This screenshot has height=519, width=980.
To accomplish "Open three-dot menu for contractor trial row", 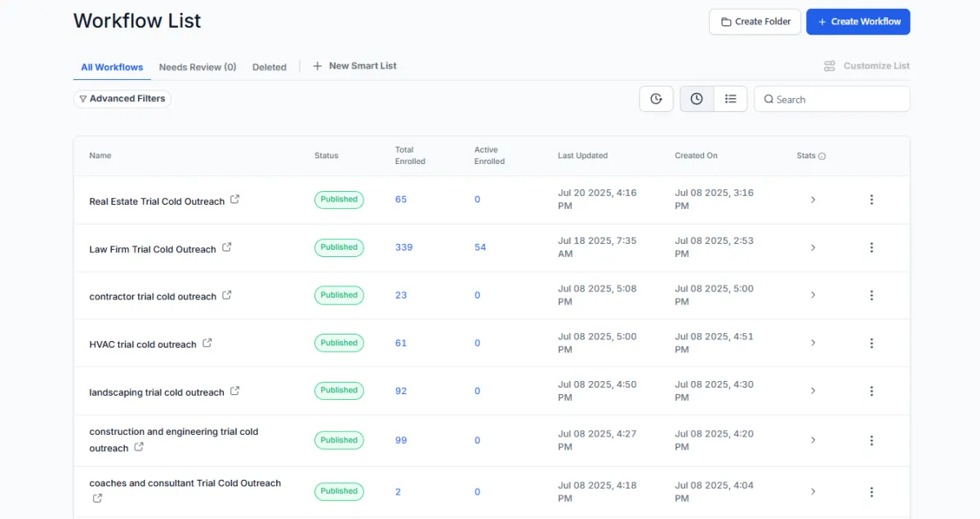I will (x=871, y=295).
